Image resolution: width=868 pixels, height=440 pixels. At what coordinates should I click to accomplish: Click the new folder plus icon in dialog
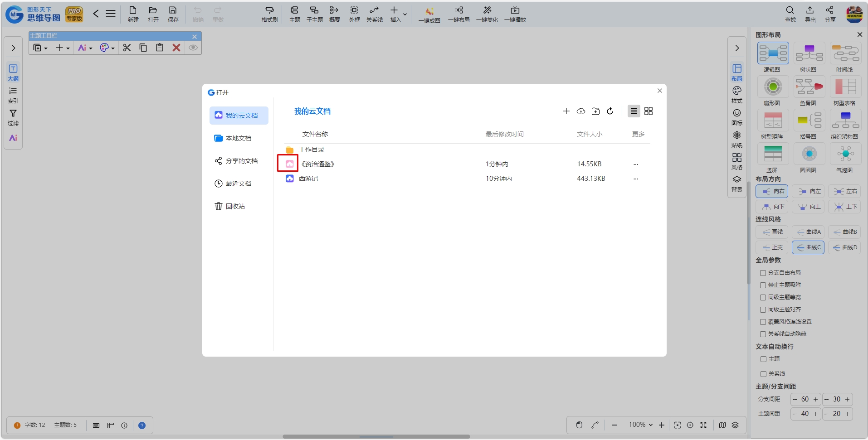coord(595,111)
